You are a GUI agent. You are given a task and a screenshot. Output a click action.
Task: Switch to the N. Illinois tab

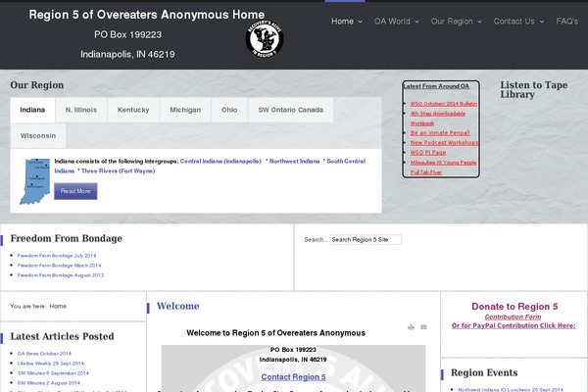point(81,110)
